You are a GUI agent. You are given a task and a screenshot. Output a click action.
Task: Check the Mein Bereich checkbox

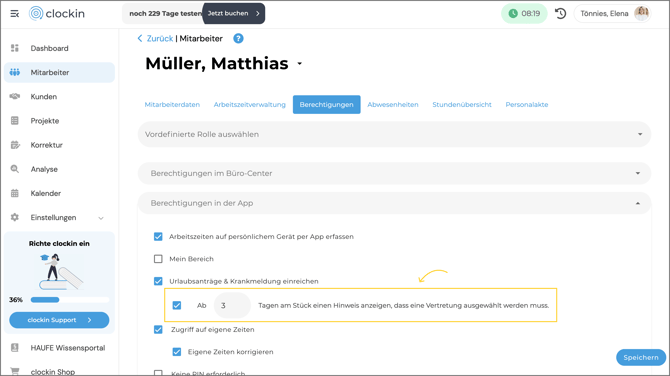[x=158, y=259]
